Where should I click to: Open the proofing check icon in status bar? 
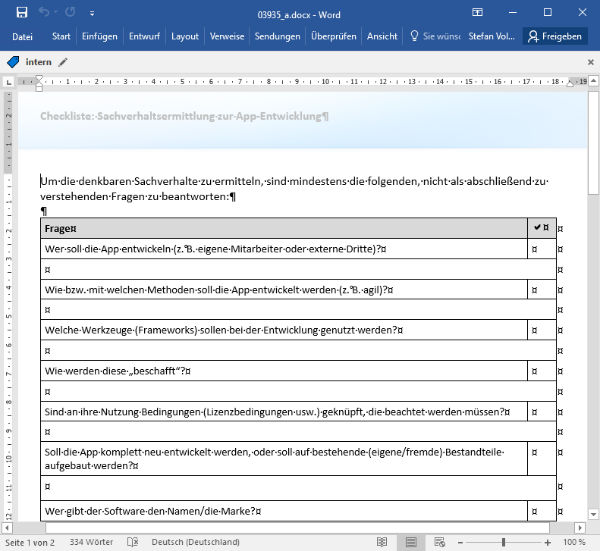point(131,542)
